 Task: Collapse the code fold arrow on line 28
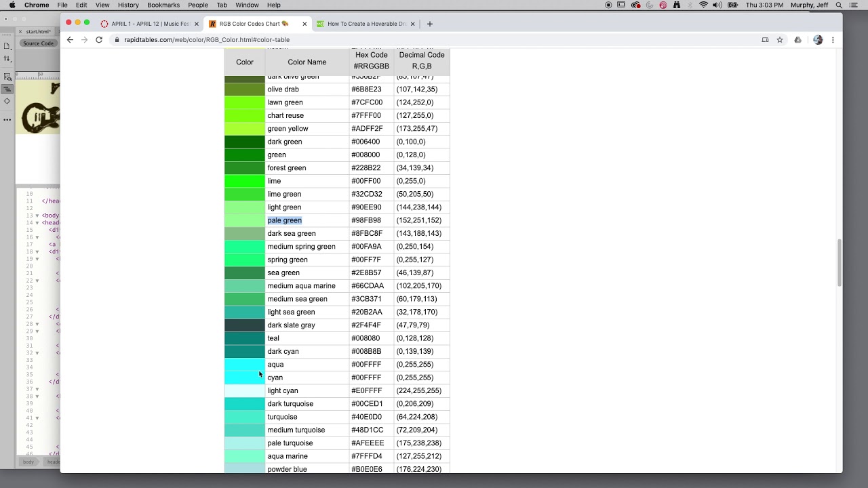37,324
